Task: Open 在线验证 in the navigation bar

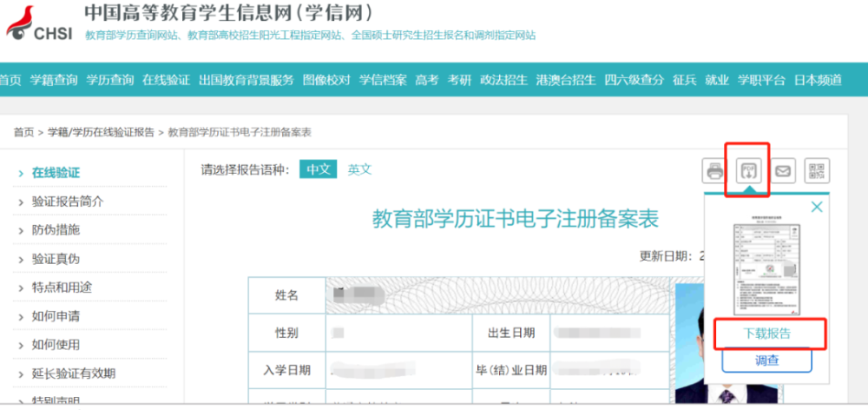Action: (166, 80)
